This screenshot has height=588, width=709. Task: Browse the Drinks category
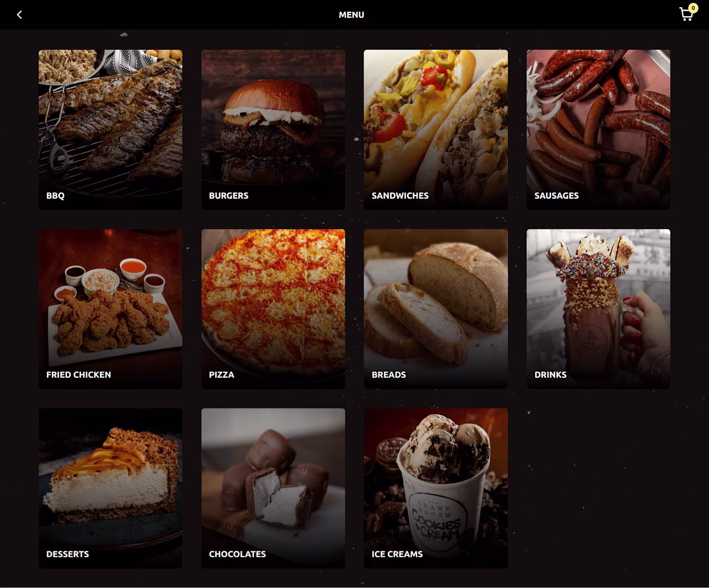(x=598, y=309)
